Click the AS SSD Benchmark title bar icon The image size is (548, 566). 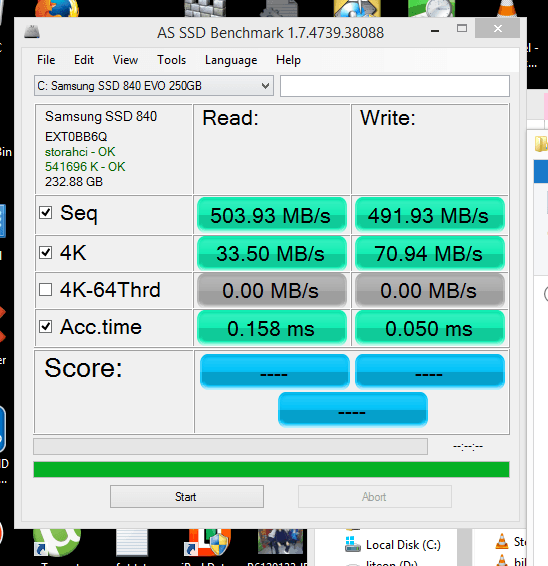pyautogui.click(x=32, y=32)
